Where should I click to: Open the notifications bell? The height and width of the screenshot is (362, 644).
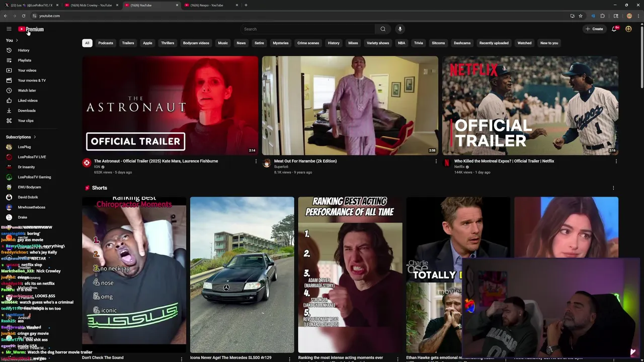click(x=614, y=29)
